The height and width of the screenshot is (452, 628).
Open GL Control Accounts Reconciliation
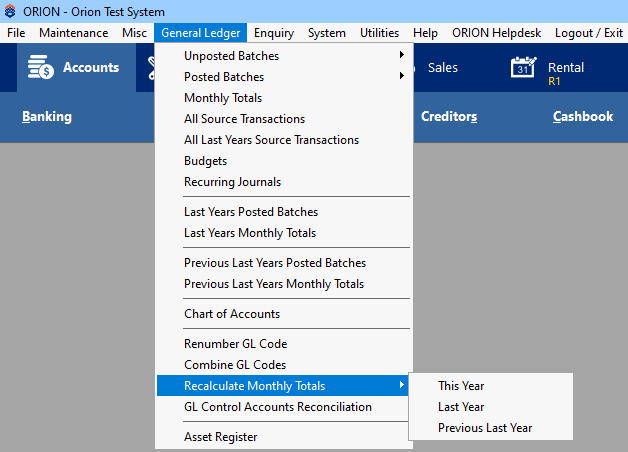[283, 407]
